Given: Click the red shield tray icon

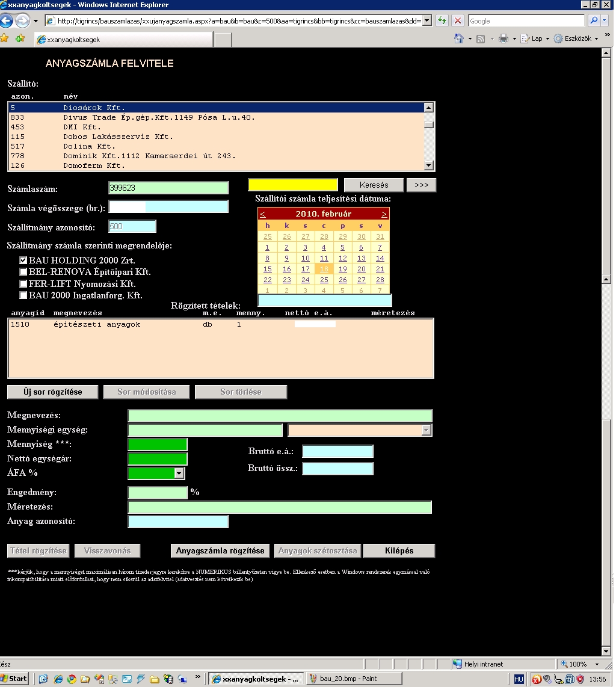Looking at the screenshot, I should click(x=580, y=679).
